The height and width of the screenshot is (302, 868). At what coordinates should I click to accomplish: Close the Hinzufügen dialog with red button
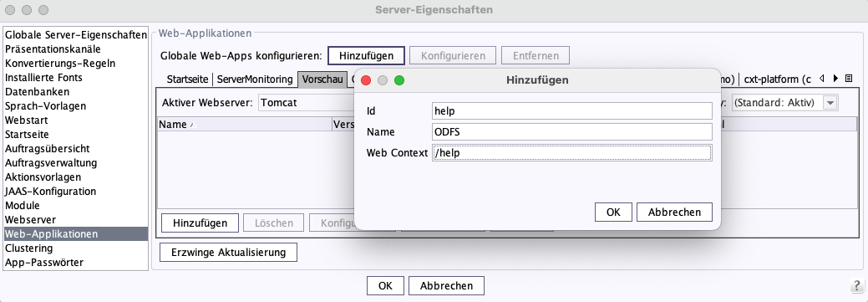point(366,80)
